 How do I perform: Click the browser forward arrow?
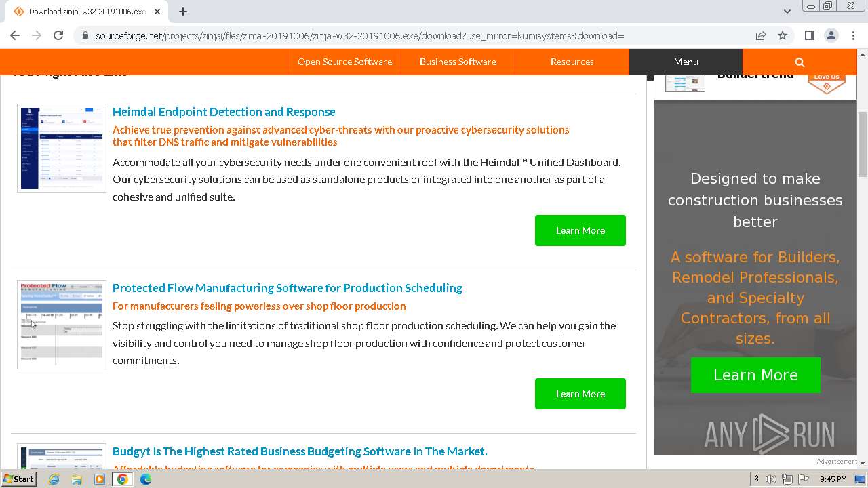37,35
